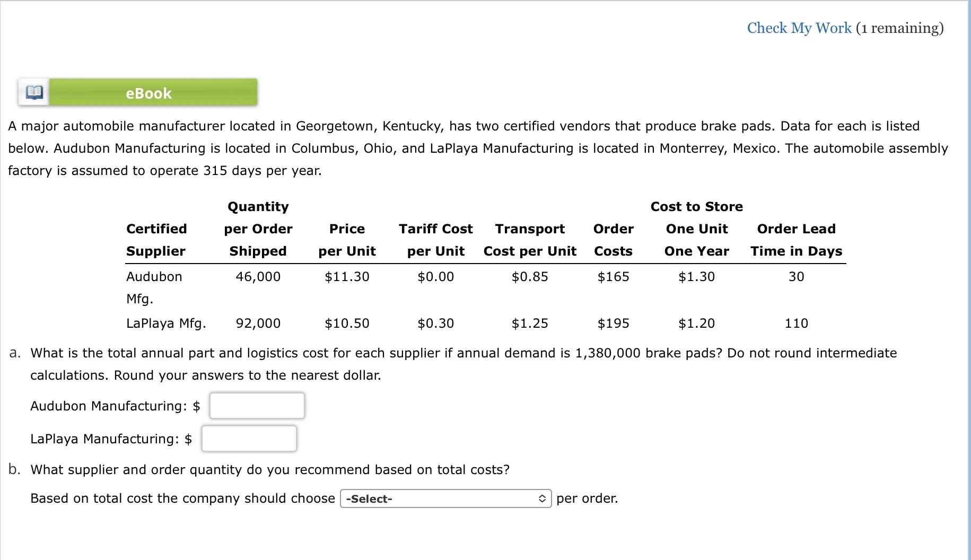This screenshot has height=560, width=971.
Task: Focus the Audubon Manufacturing answer field
Action: [257, 406]
